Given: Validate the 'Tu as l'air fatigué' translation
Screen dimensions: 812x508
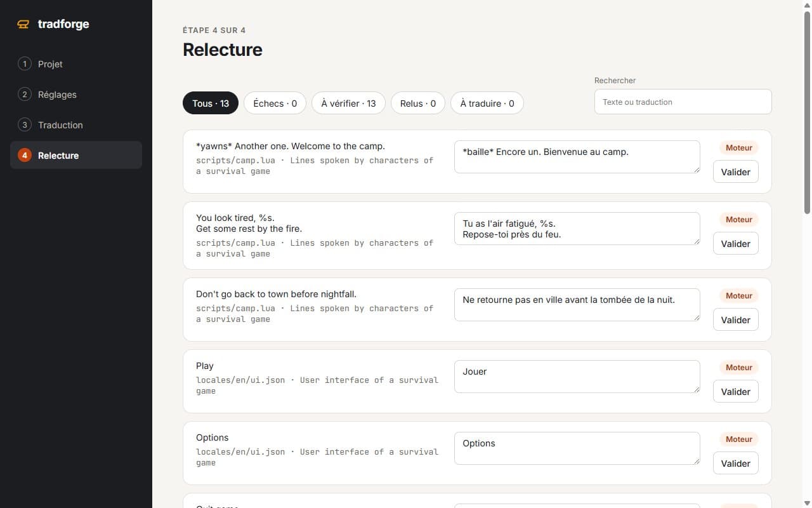Looking at the screenshot, I should tap(736, 244).
